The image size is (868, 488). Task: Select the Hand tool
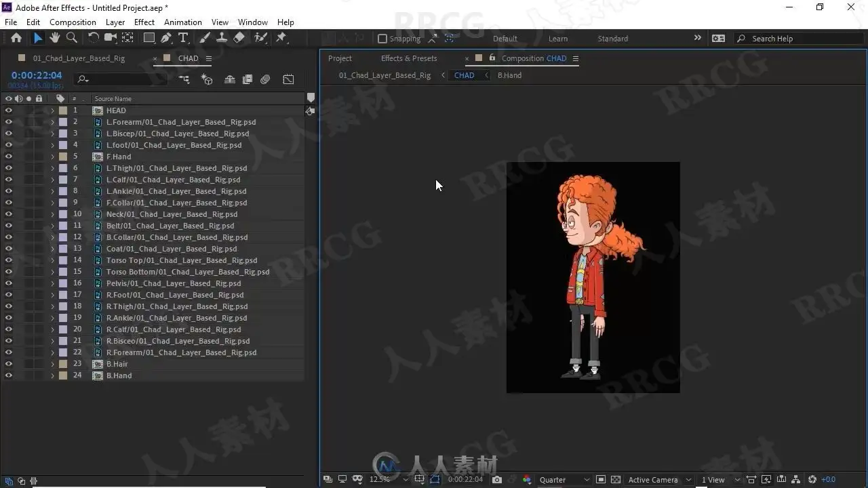coord(55,38)
